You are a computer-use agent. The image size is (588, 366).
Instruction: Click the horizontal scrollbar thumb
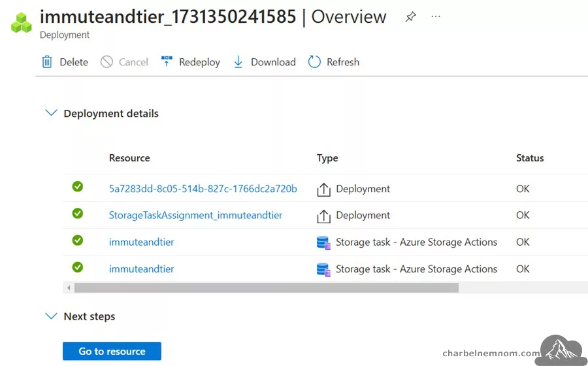point(267,288)
